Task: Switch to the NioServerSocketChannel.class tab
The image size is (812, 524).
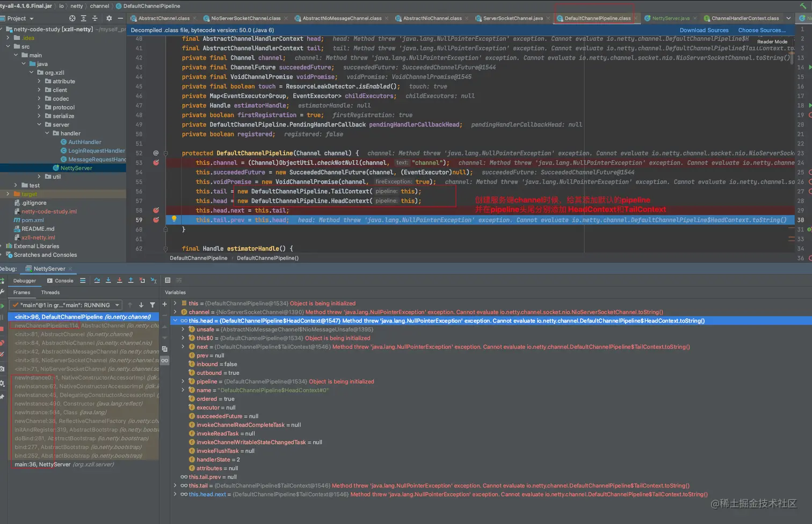Action: pos(245,18)
